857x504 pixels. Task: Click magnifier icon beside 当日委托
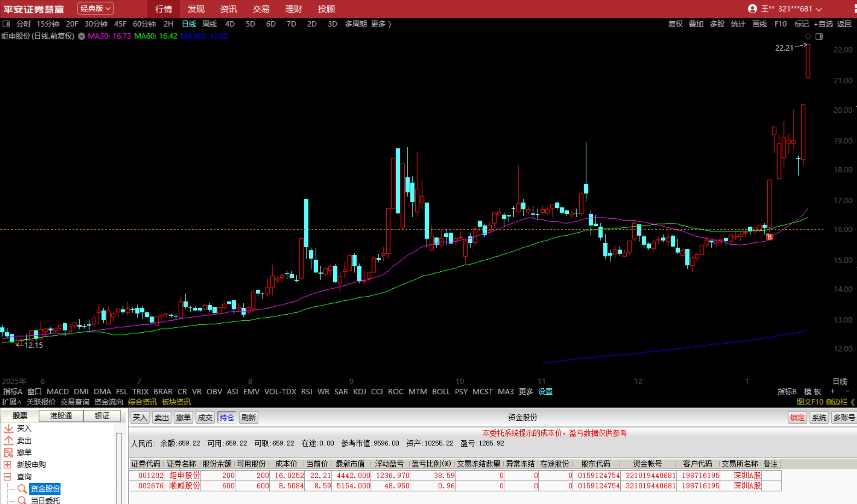22,500
